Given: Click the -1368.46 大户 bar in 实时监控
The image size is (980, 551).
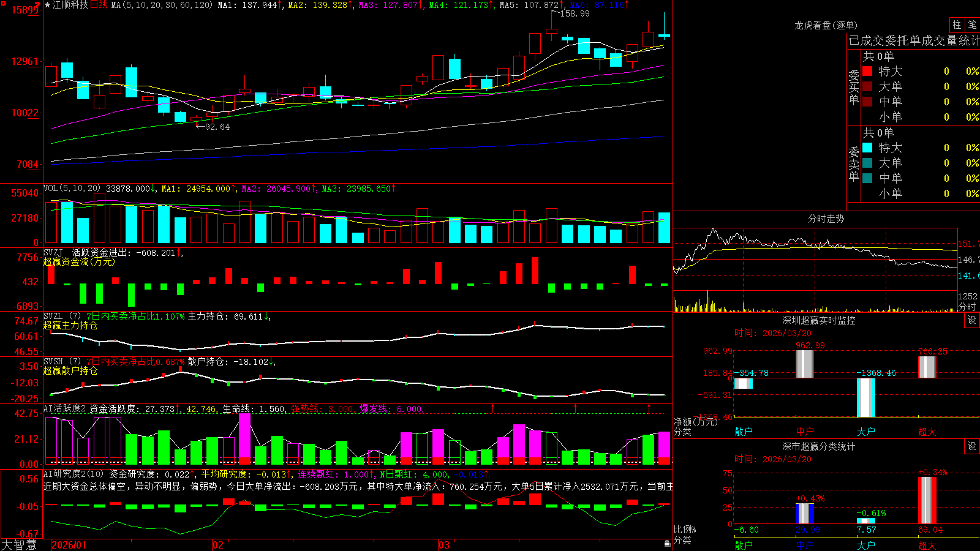Looking at the screenshot, I should tap(866, 397).
